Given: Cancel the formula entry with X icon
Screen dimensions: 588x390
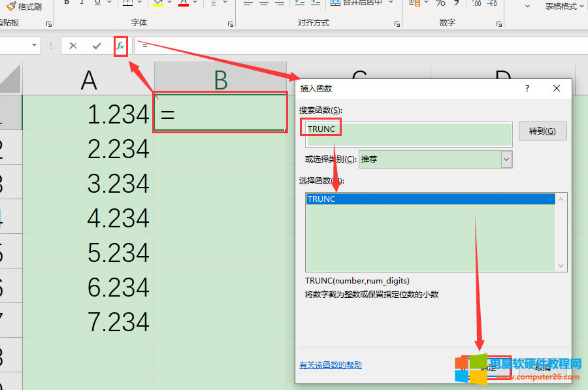Looking at the screenshot, I should point(73,46).
